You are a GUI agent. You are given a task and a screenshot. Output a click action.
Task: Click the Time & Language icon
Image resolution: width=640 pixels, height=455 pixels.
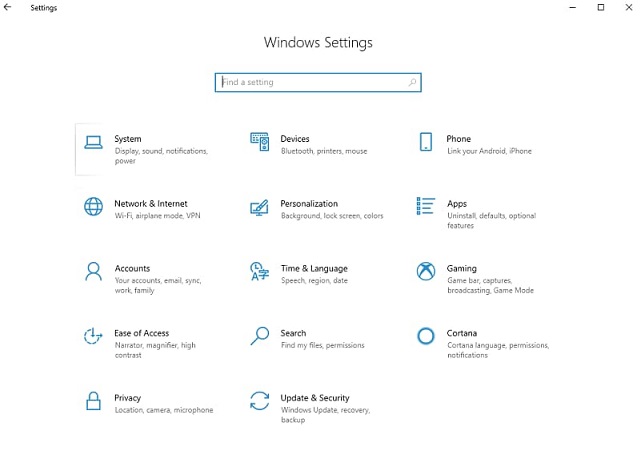[260, 271]
